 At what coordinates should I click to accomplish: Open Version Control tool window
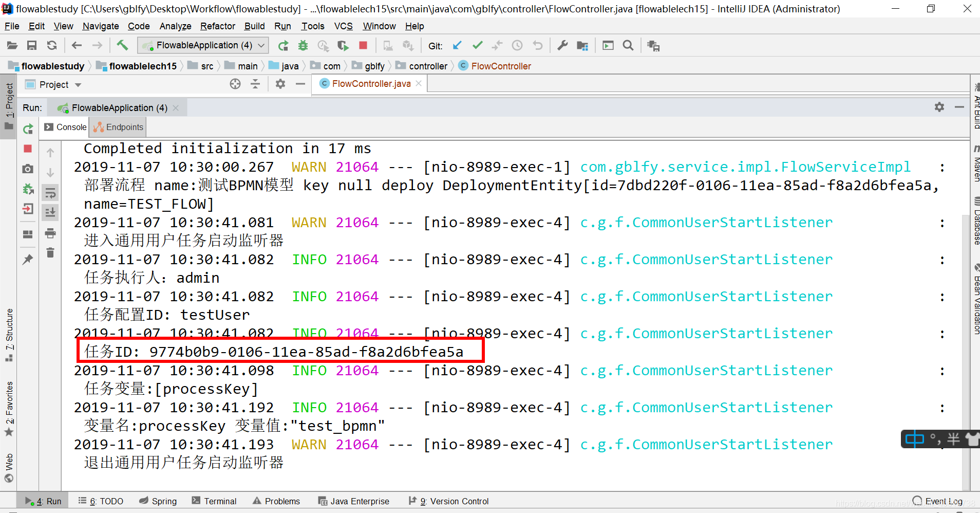click(x=448, y=501)
